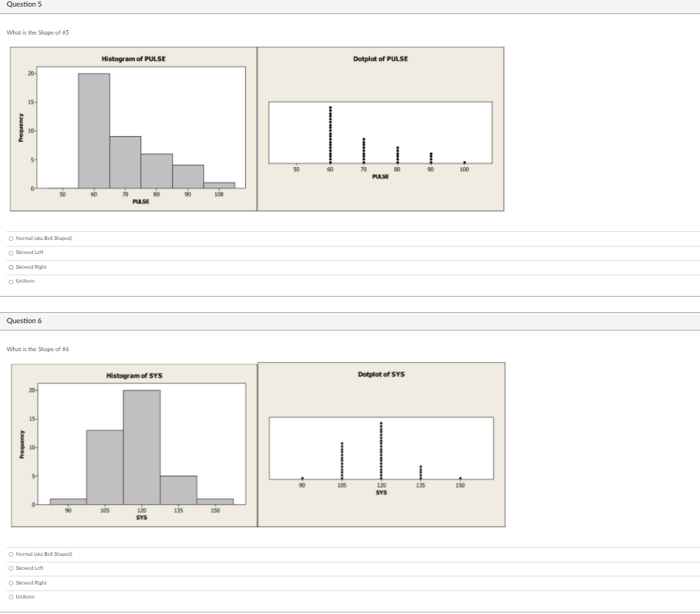Select Skewed Right for Question 5
The image size is (700, 614).
point(10,267)
